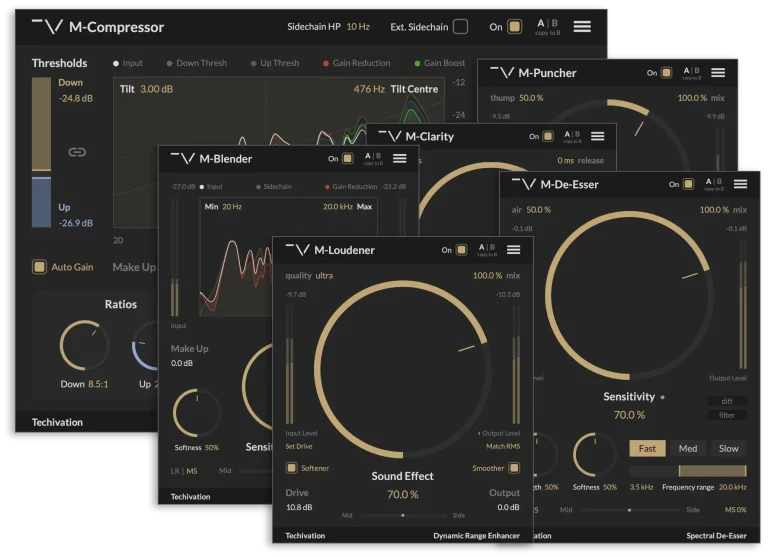The height and width of the screenshot is (557, 768).
Task: Select MS mode in M-Blender
Action: [x=192, y=471]
